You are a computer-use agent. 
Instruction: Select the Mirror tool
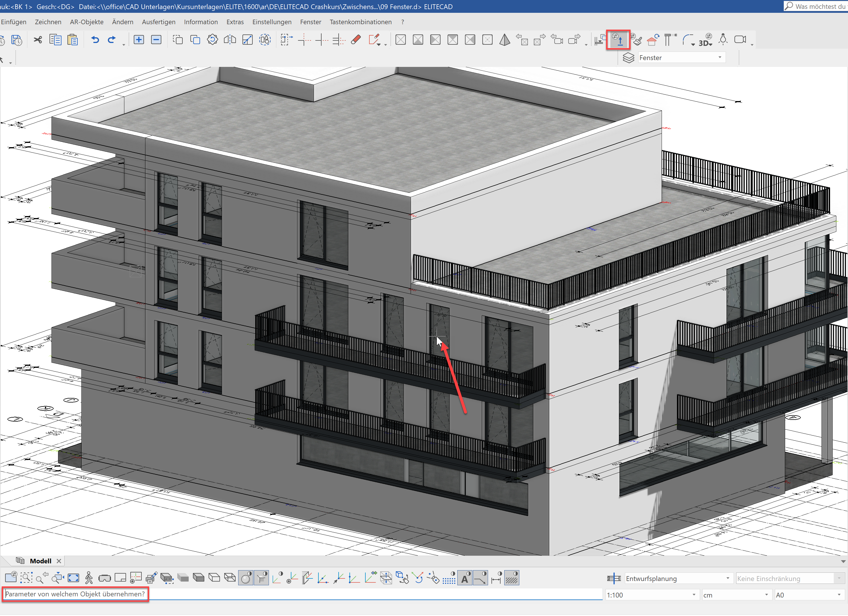click(x=230, y=40)
